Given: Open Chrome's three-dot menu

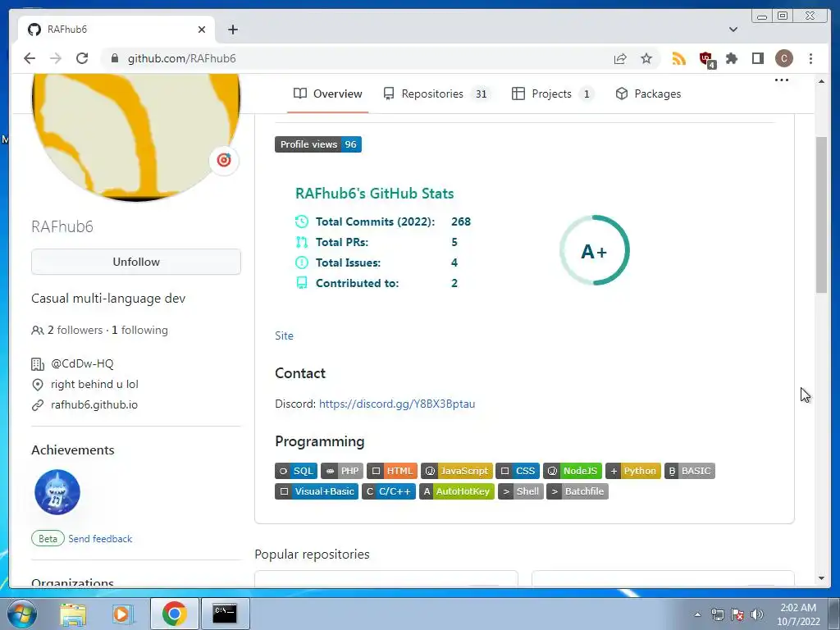Looking at the screenshot, I should (x=810, y=58).
